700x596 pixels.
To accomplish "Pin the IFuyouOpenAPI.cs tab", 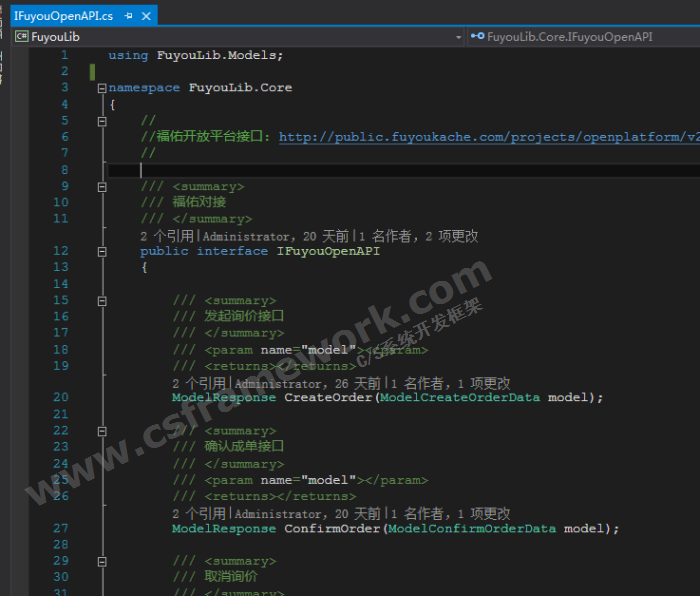I will click(x=130, y=16).
